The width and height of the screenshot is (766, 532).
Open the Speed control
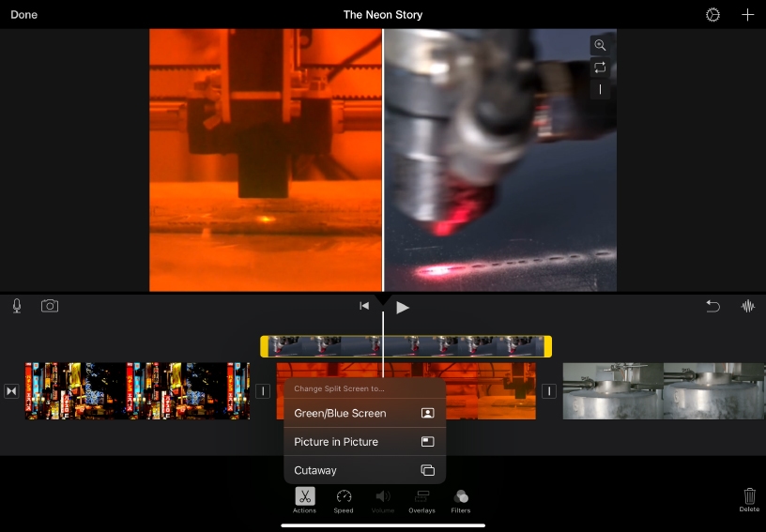[x=344, y=499]
